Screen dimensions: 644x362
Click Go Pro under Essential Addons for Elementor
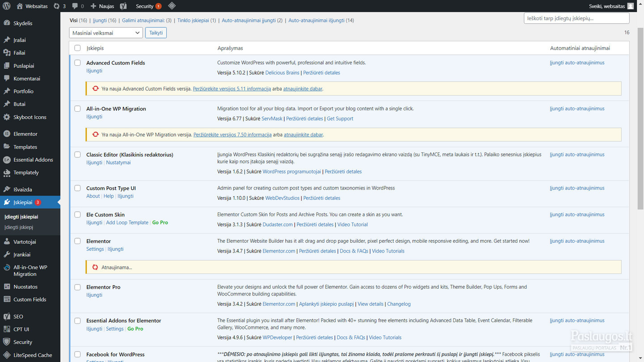coord(135,328)
